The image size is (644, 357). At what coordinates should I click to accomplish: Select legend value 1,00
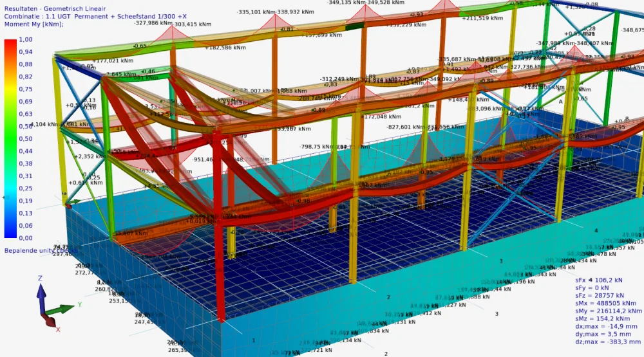pyautogui.click(x=26, y=39)
